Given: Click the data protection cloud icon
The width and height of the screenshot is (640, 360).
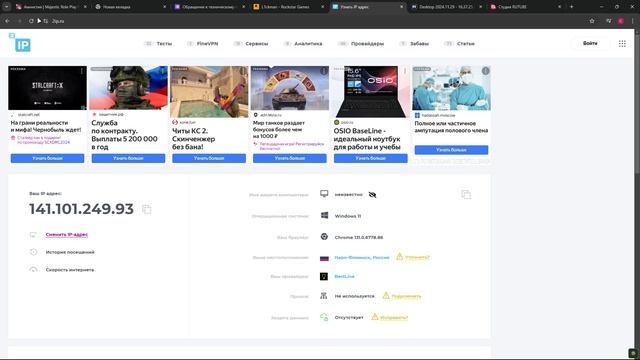Looking at the screenshot, I should pyautogui.click(x=324, y=317).
